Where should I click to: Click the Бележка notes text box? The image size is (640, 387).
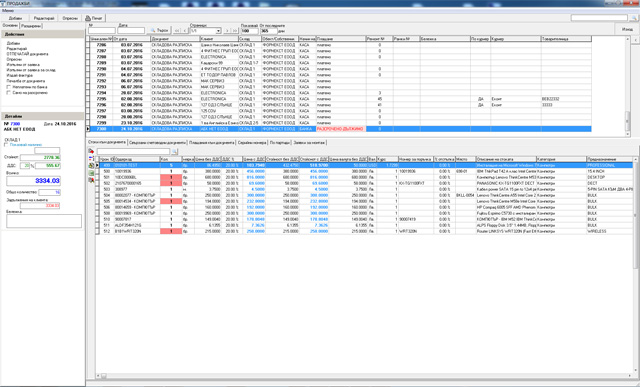tap(44, 221)
